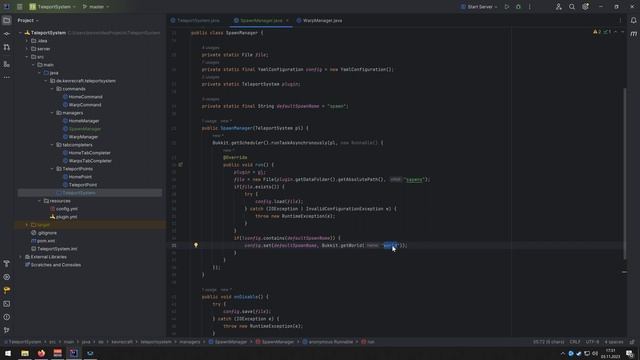640x360 pixels.
Task: Collapse the TeleportSystem root node
Action: [20, 33]
